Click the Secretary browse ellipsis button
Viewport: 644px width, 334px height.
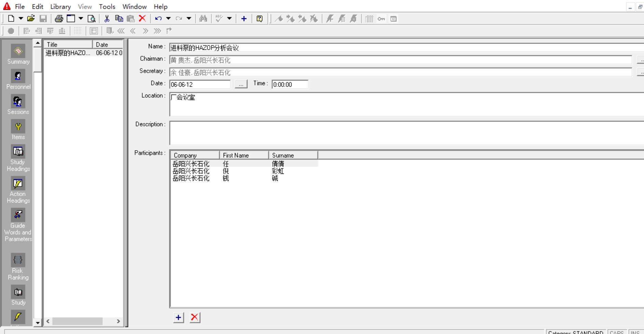[x=641, y=72]
